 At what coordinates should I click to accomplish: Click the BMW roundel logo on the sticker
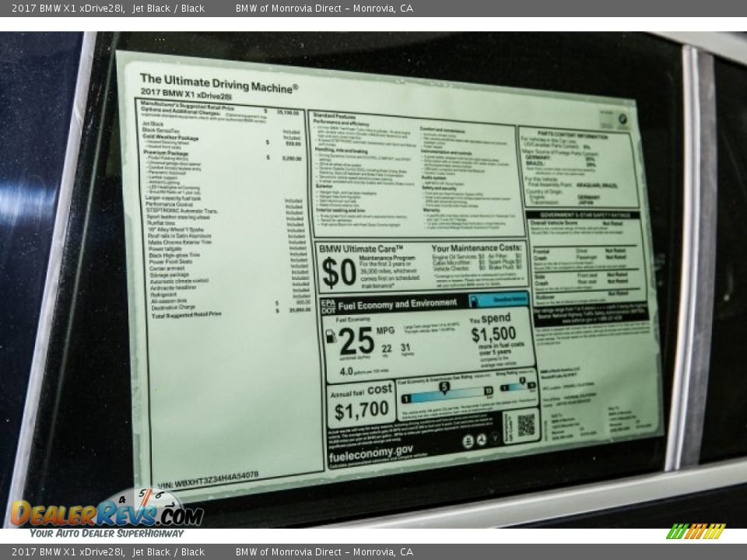(x=622, y=118)
